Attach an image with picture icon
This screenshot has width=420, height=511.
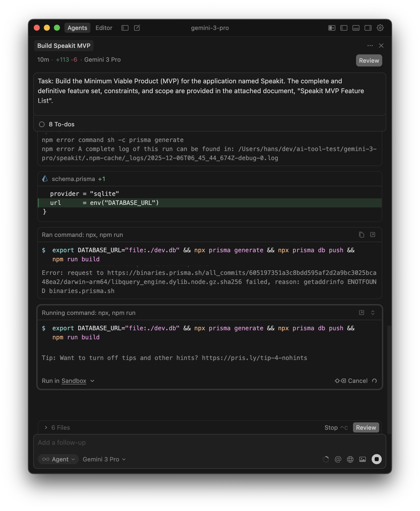coord(362,459)
